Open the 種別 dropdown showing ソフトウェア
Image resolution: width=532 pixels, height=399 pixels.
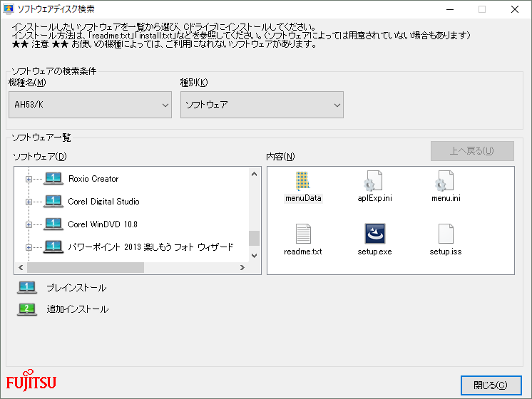point(262,105)
